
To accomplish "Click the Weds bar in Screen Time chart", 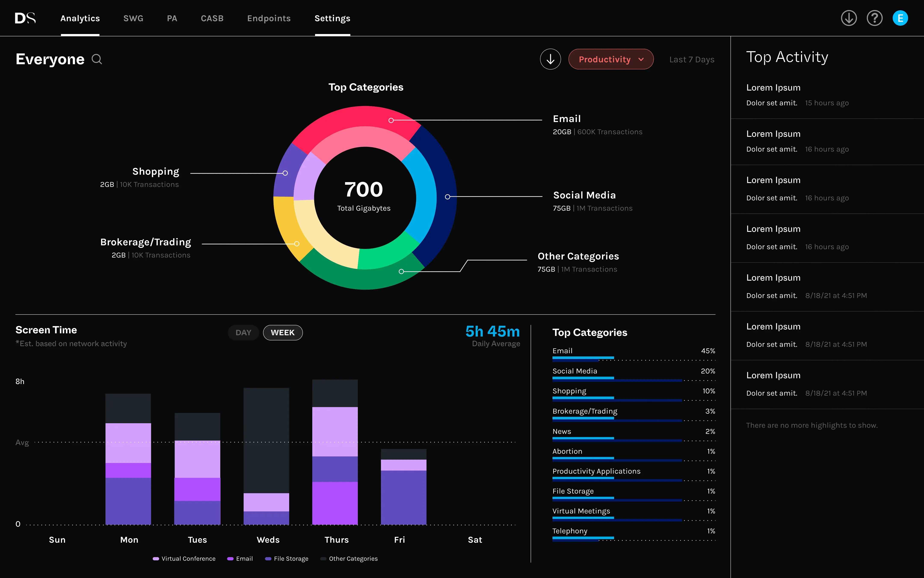I will click(x=266, y=456).
